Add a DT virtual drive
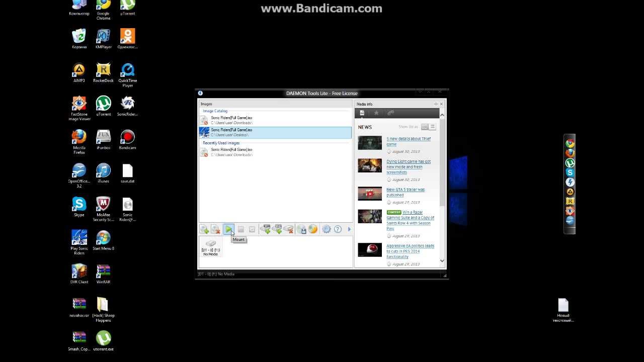644x362 pixels. [x=265, y=229]
